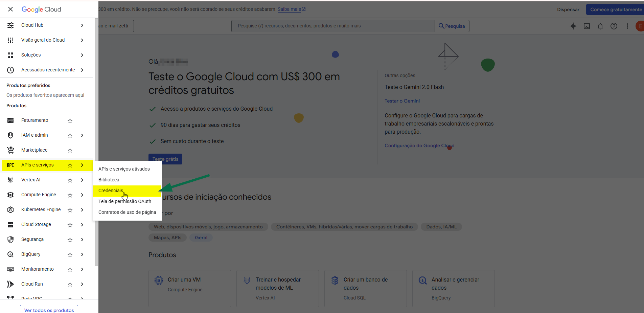The height and width of the screenshot is (313, 644).
Task: Click the Gemini sparkle icon in header
Action: pyautogui.click(x=573, y=26)
